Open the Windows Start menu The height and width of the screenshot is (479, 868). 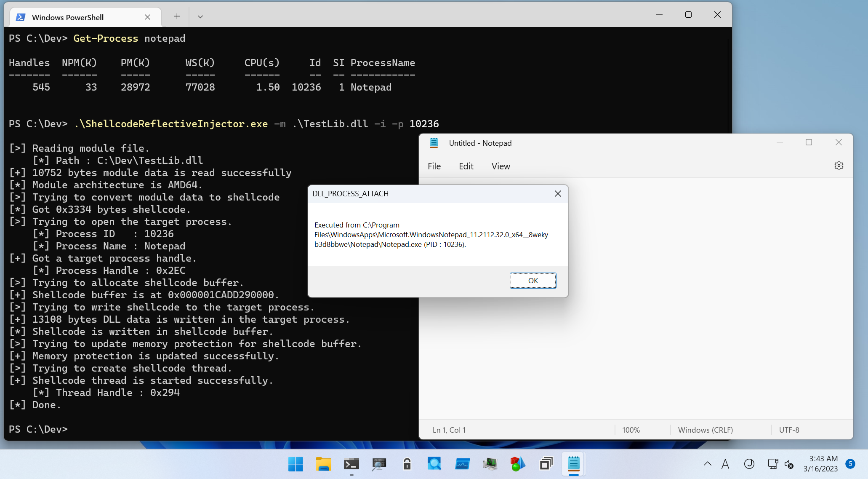click(296, 464)
